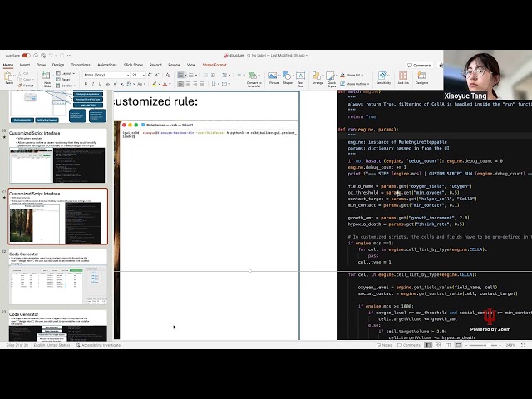This screenshot has width=532, height=399.
Task: Open the Shape Format tab
Action: [214, 65]
